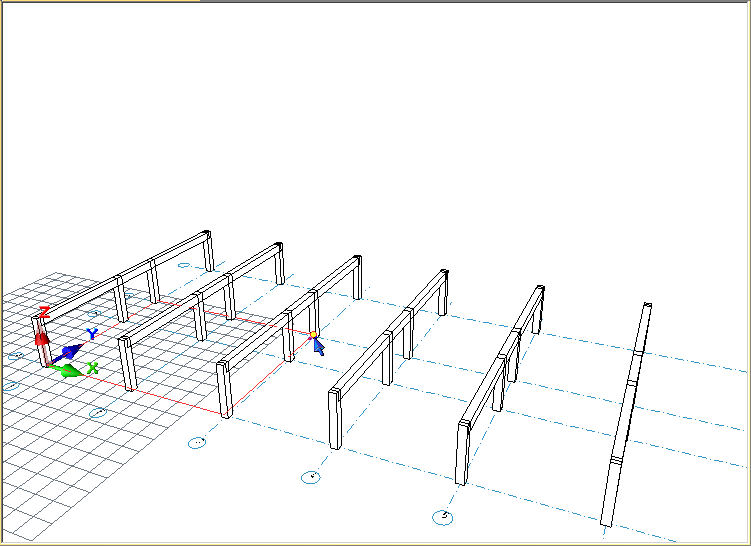Click the yellow snap point marker
This screenshot has height=546, width=751.
click(313, 335)
